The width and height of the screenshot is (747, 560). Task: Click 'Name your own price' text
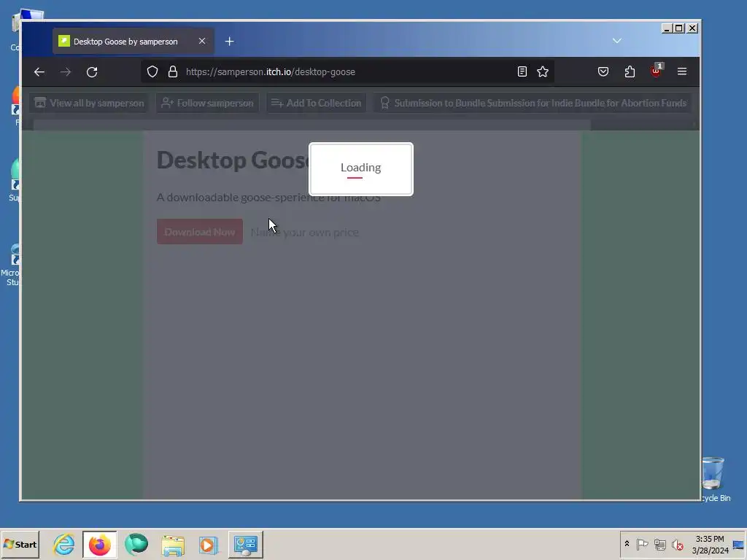305,233
